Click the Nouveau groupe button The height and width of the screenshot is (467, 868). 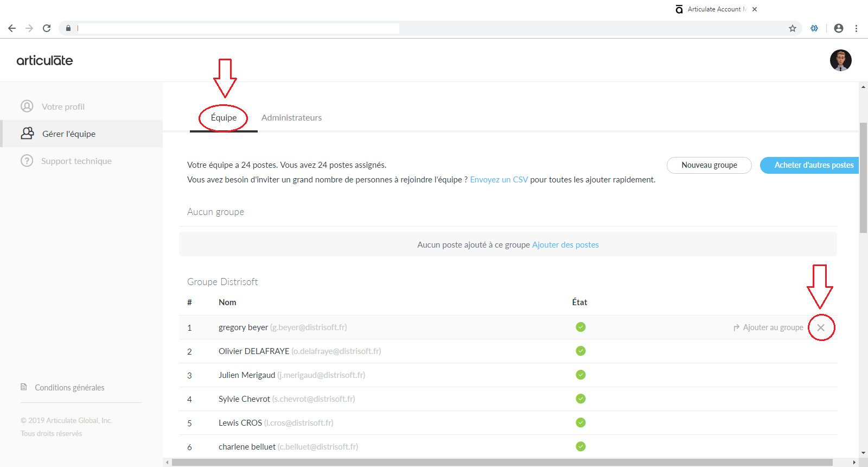click(x=709, y=165)
